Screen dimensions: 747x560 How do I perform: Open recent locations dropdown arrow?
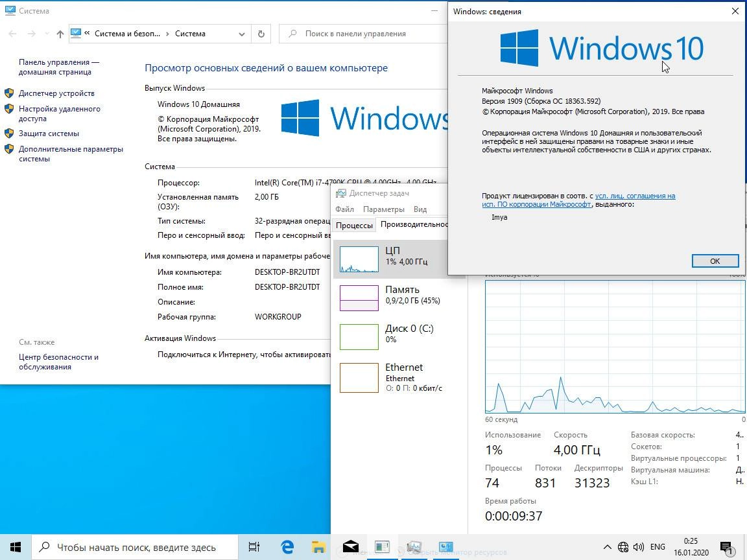tap(47, 34)
